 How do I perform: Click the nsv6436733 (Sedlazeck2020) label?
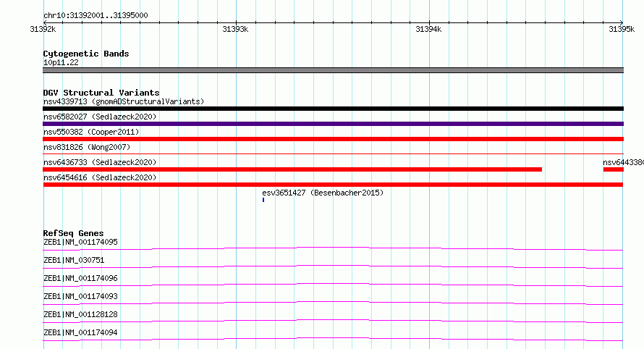100,162
